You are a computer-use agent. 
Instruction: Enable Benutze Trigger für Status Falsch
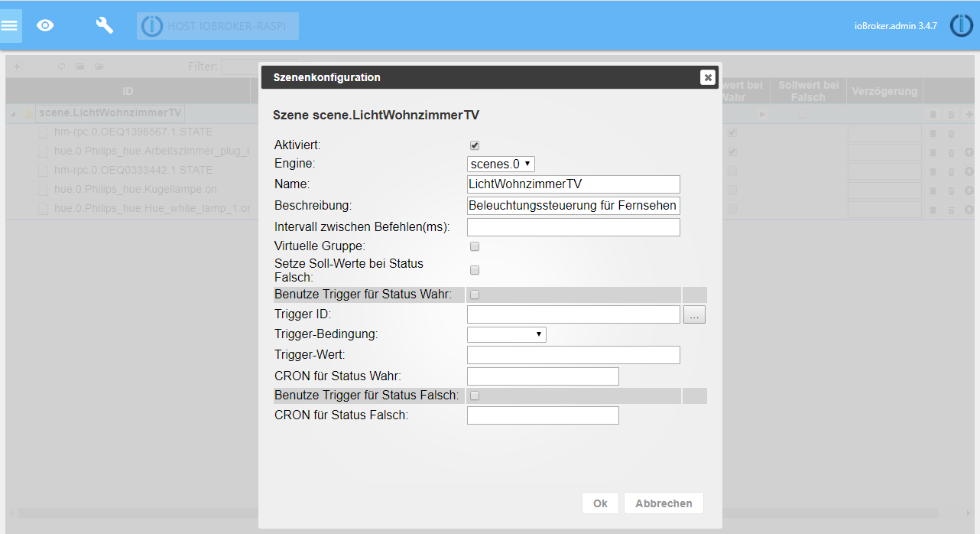tap(475, 396)
